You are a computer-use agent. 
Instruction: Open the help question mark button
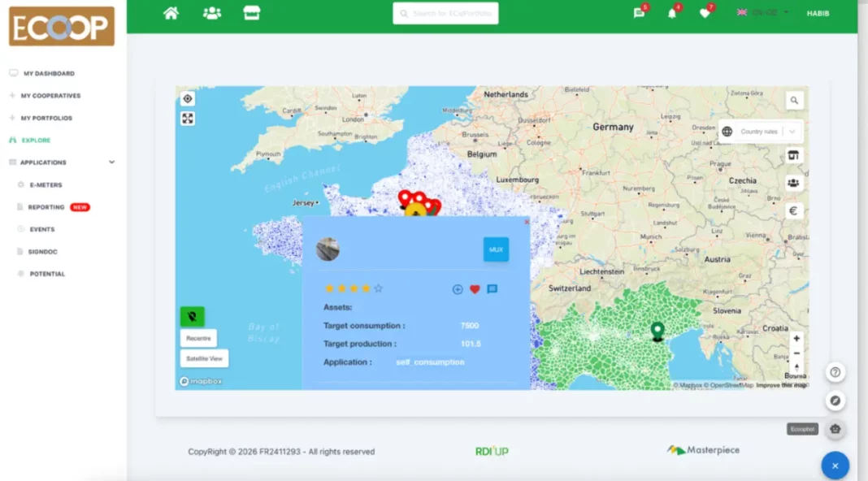point(835,372)
